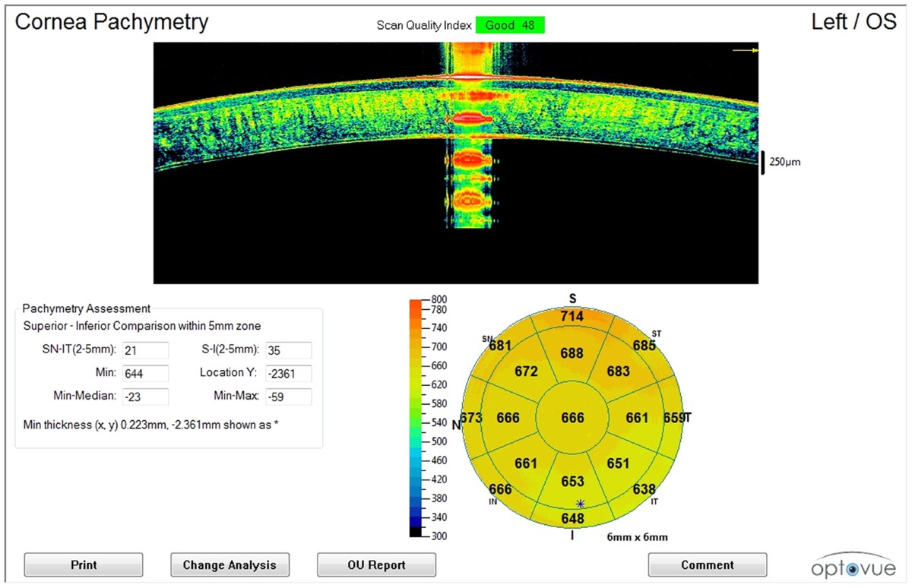Click the blue asterisk minimum thickness marker
This screenshot has height=588, width=912.
(581, 504)
